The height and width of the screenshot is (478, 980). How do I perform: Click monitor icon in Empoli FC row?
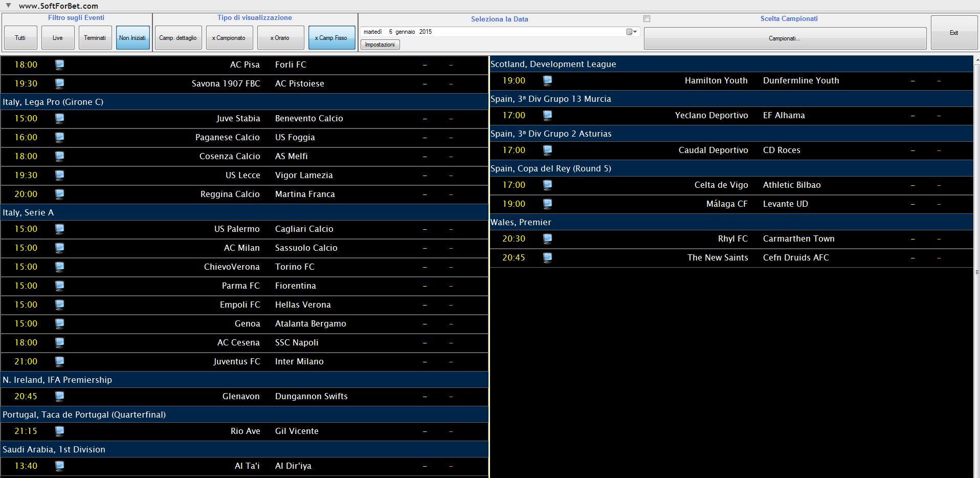click(x=59, y=305)
